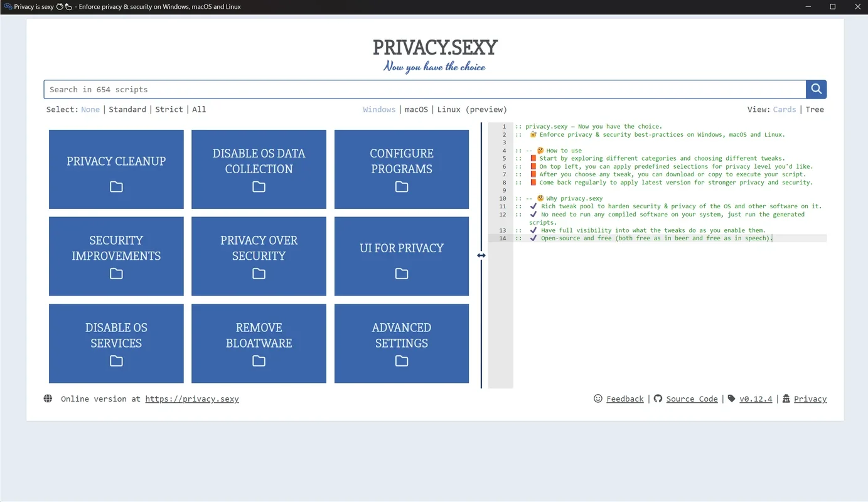Minimize the Privacy is sexy window
The image size is (868, 502).
click(x=809, y=7)
